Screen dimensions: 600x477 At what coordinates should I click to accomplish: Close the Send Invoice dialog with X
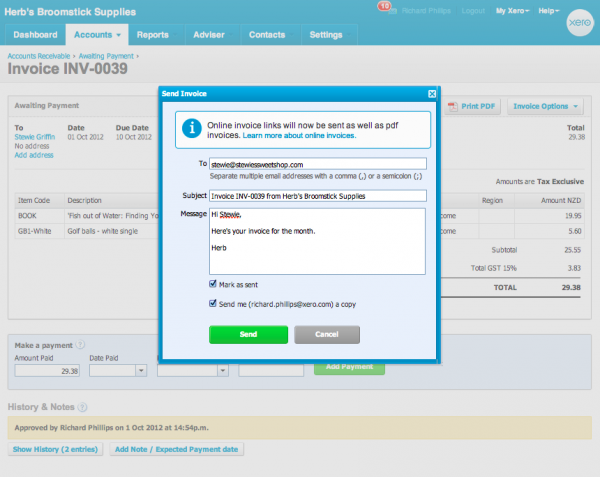tap(432, 94)
